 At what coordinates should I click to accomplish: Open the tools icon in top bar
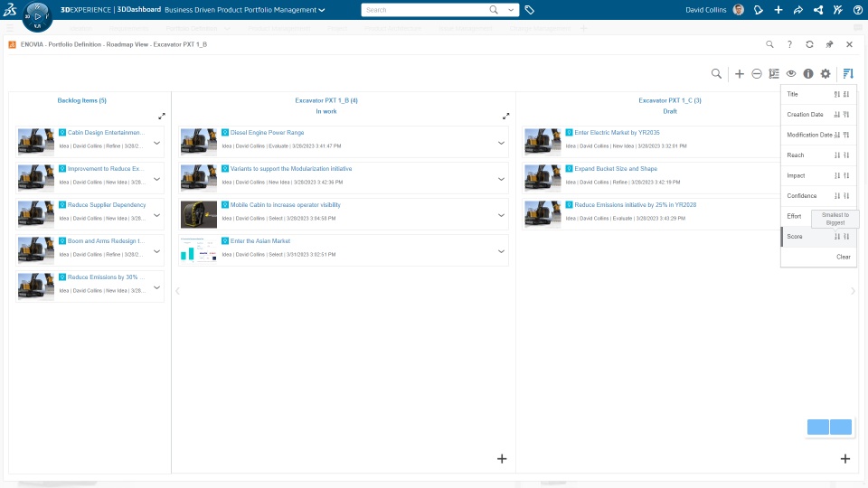(837, 9)
